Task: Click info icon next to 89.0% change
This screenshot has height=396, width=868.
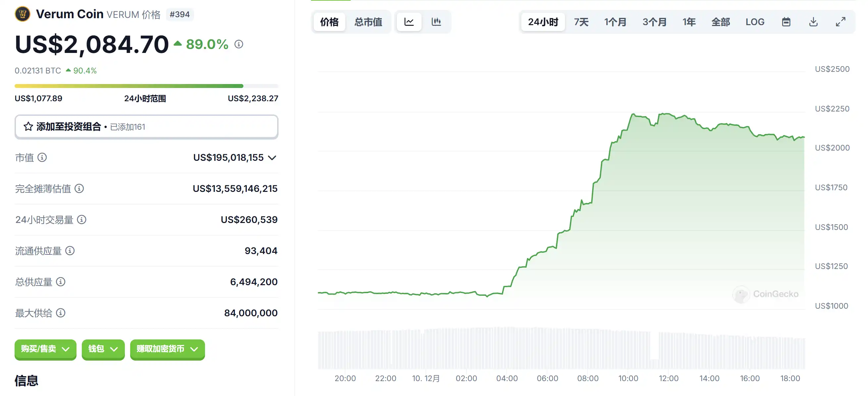Action: [238, 44]
